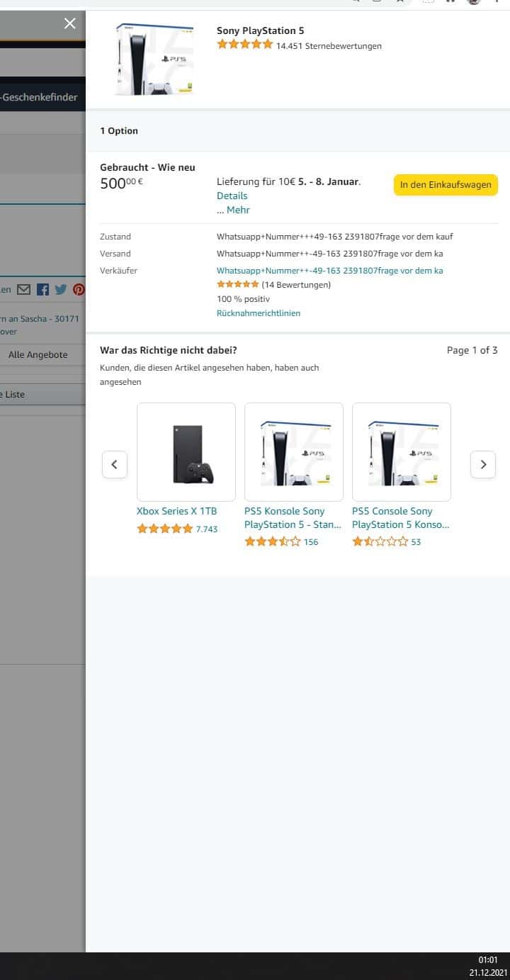
Task: Click the Alle Angebote button
Action: [x=38, y=354]
